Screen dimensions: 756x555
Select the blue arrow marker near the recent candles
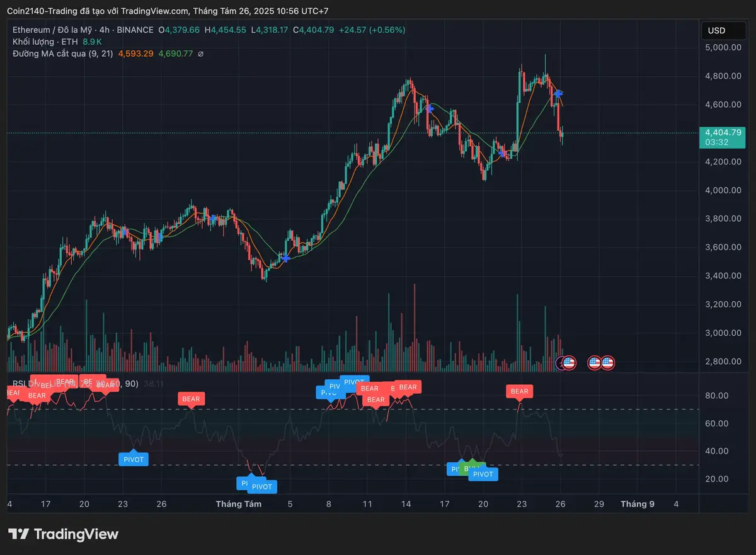point(557,94)
